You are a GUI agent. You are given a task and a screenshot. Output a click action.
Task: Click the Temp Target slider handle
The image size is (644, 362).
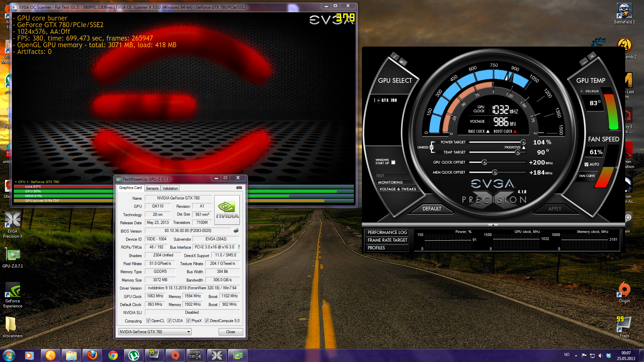[518, 152]
